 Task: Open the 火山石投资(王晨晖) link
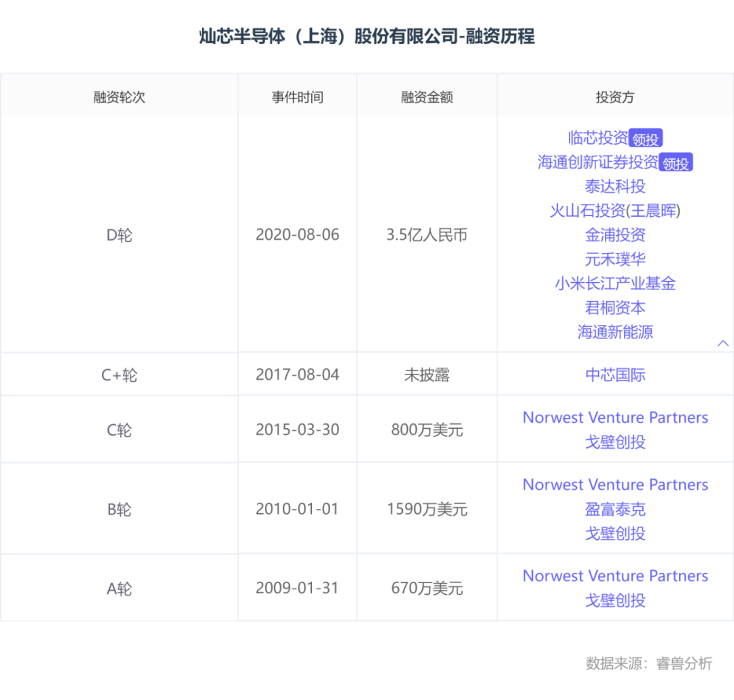(614, 211)
